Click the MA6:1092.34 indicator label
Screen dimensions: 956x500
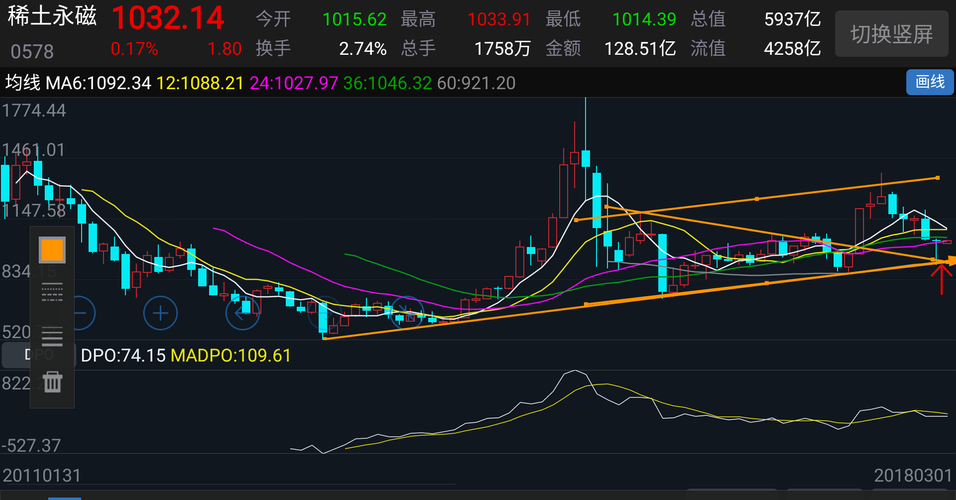[x=98, y=82]
